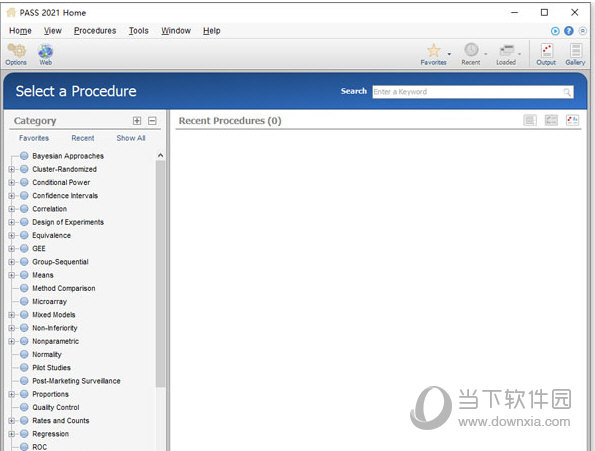Expand the Proportions tree node

[x=11, y=394]
